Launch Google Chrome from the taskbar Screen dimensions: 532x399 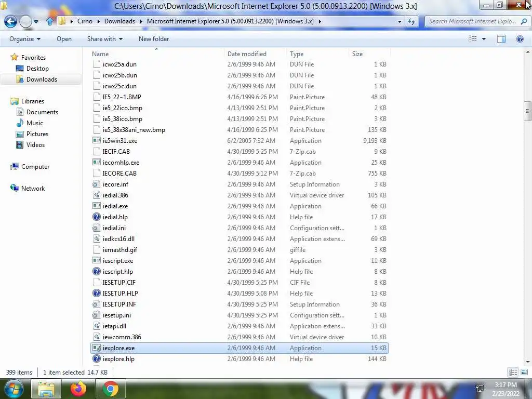point(111,389)
